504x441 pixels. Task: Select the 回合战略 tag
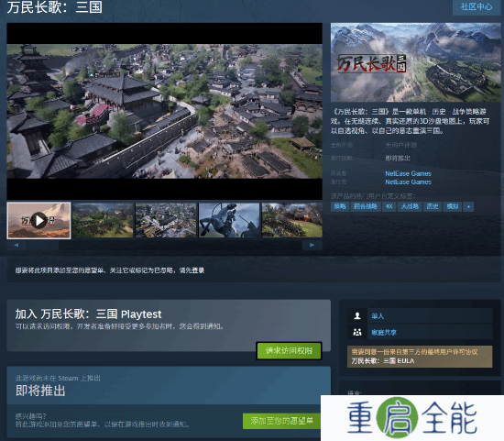tap(365, 206)
